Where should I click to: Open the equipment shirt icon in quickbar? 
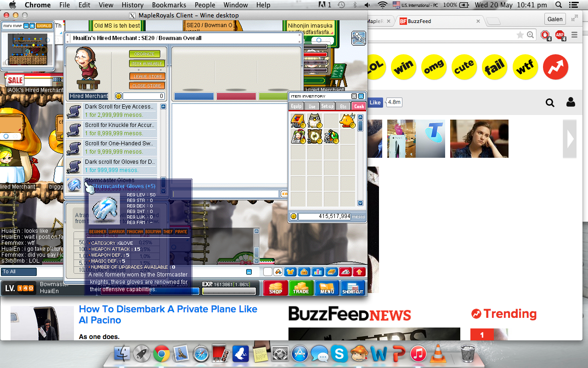(x=290, y=272)
